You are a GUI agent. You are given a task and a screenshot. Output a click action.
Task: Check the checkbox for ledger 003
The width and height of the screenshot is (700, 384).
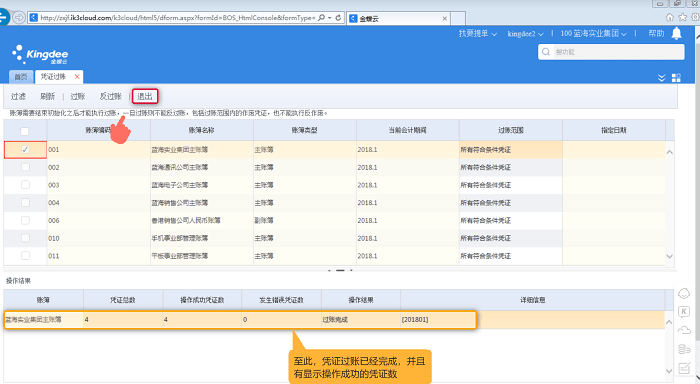pyautogui.click(x=25, y=185)
